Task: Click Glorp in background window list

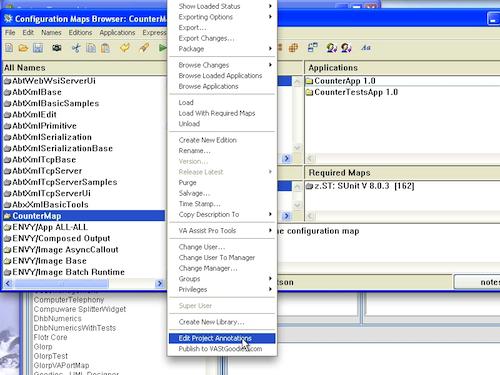Action: coord(43,347)
